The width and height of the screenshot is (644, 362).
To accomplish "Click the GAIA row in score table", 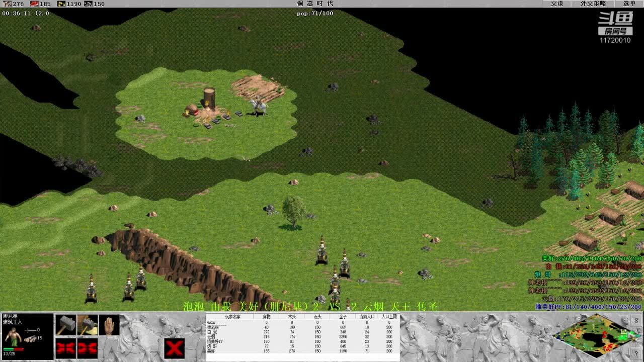I will (x=303, y=322).
